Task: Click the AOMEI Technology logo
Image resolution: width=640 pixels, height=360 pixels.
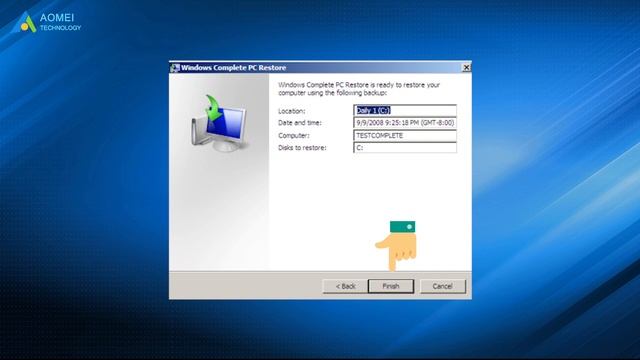Action: pyautogui.click(x=46, y=22)
